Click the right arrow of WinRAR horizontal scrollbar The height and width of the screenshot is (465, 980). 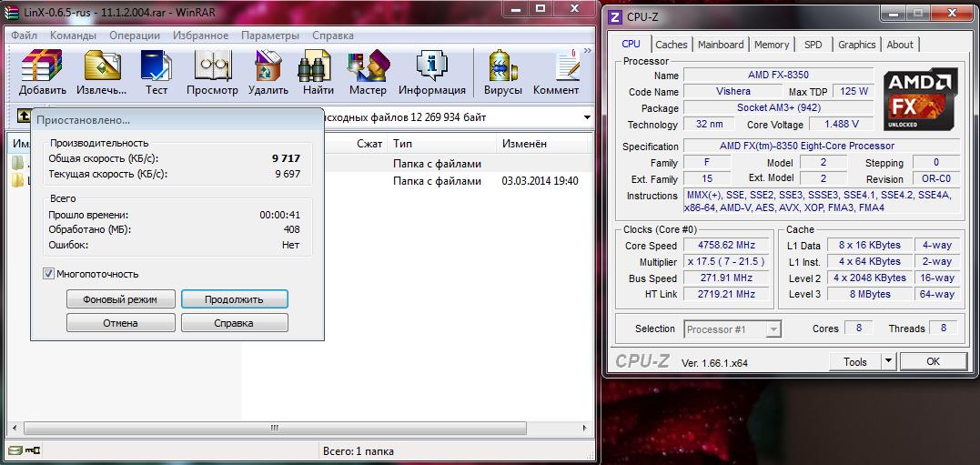click(x=584, y=428)
